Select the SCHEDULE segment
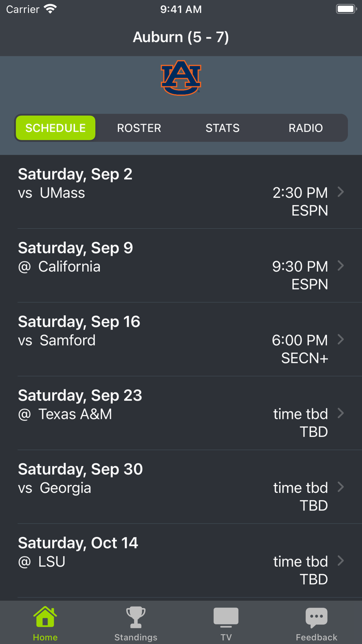362x644 pixels. (x=55, y=128)
